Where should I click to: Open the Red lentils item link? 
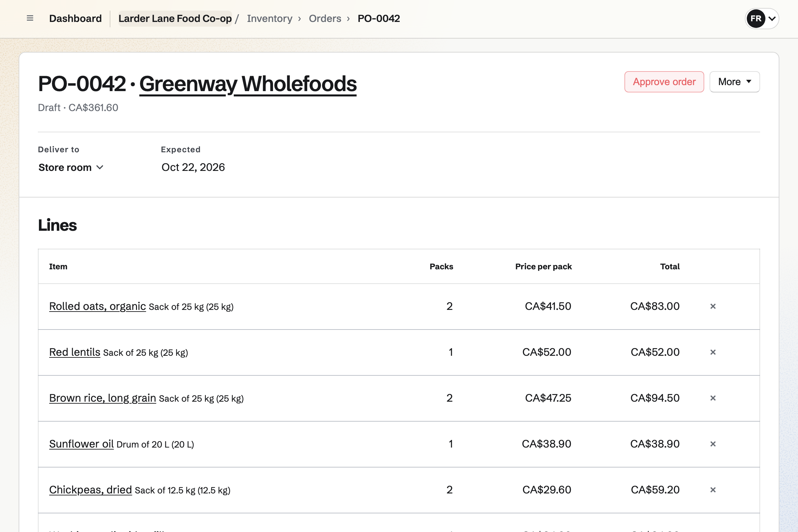coord(74,352)
